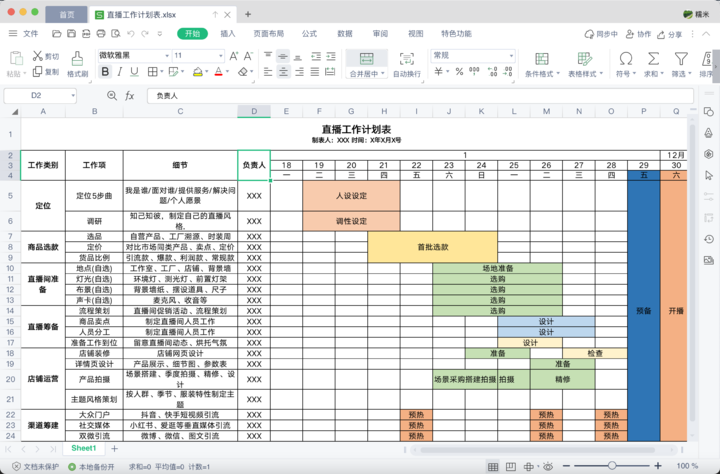This screenshot has height=474, width=720.
Task: Click the copy (复制) icon
Action: (38, 71)
